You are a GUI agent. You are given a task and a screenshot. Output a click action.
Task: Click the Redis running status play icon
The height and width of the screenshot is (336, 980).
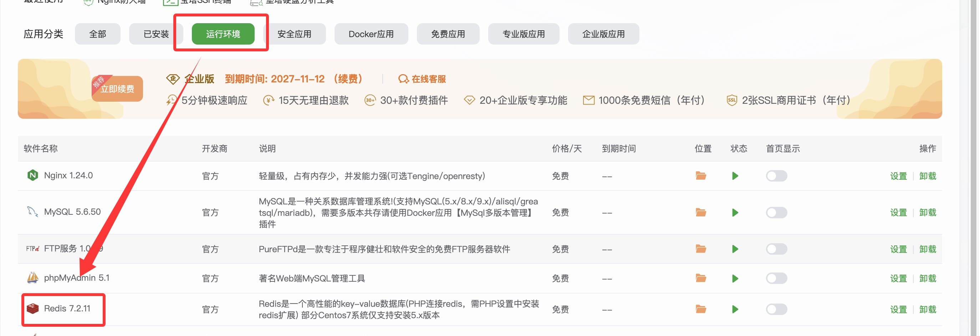click(735, 309)
